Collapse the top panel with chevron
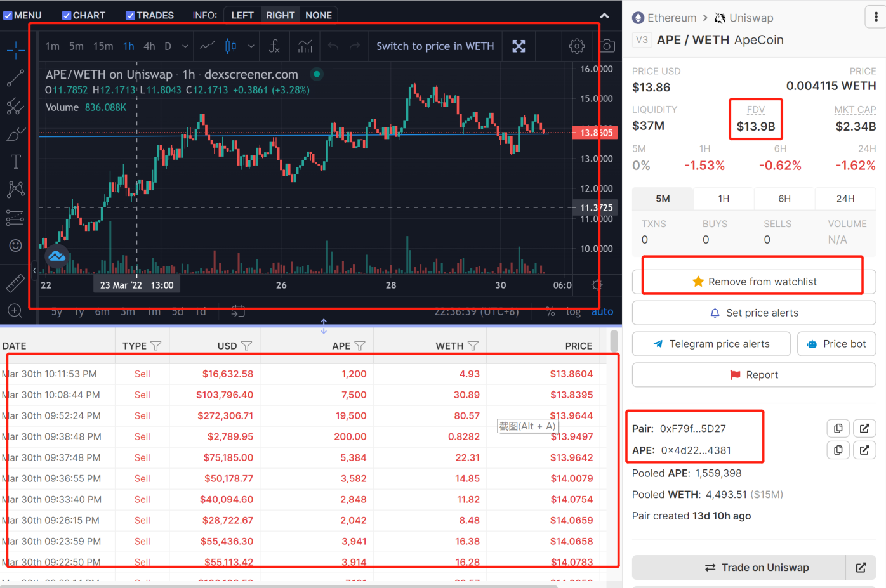Viewport: 886px width, 588px height. click(x=604, y=15)
